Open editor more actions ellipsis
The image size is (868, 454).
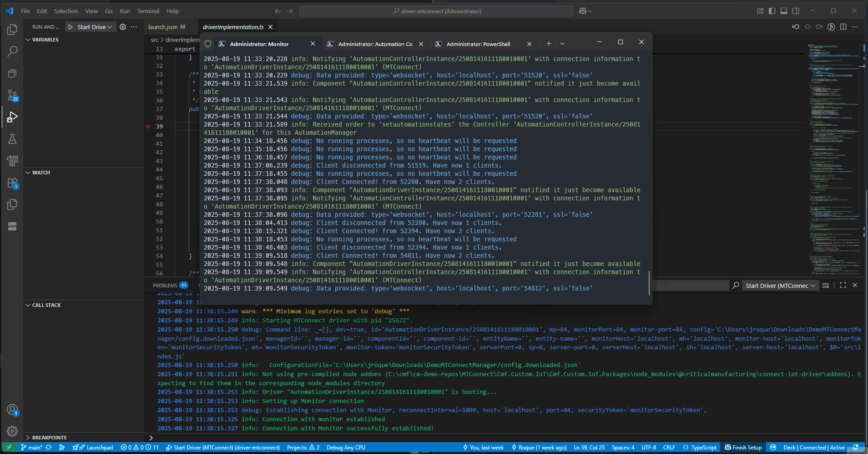click(855, 27)
